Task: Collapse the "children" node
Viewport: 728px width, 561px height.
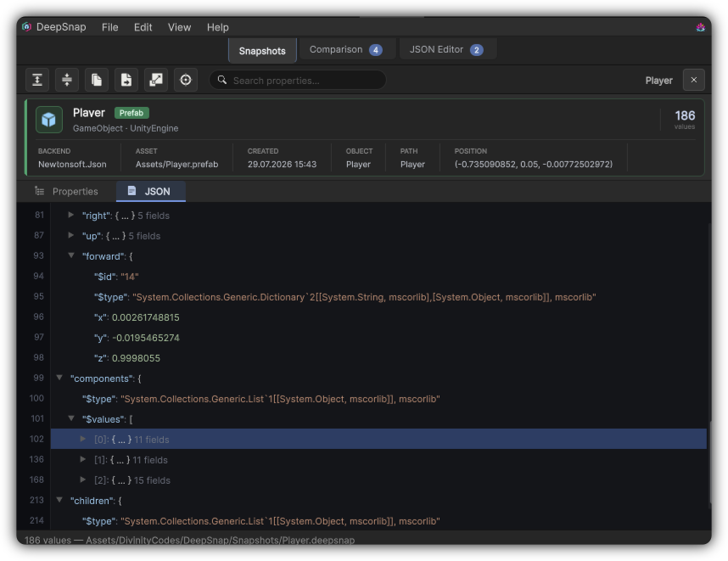Action: [59, 500]
